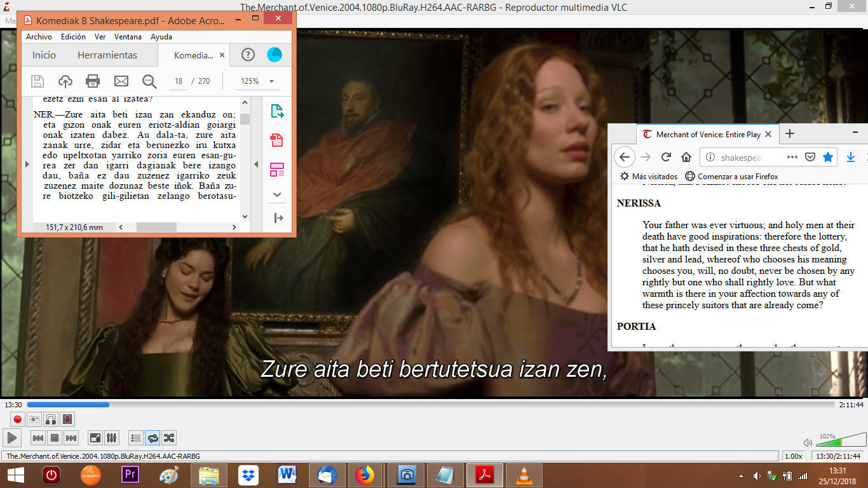Open Acrobat help question-mark icon
This screenshot has width=868, height=488.
click(248, 55)
